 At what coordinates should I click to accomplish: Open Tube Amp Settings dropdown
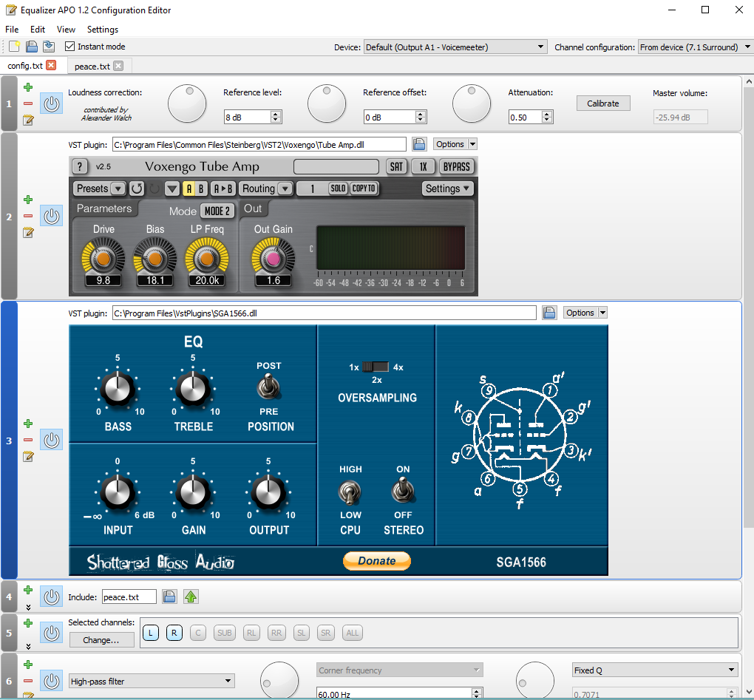point(447,188)
